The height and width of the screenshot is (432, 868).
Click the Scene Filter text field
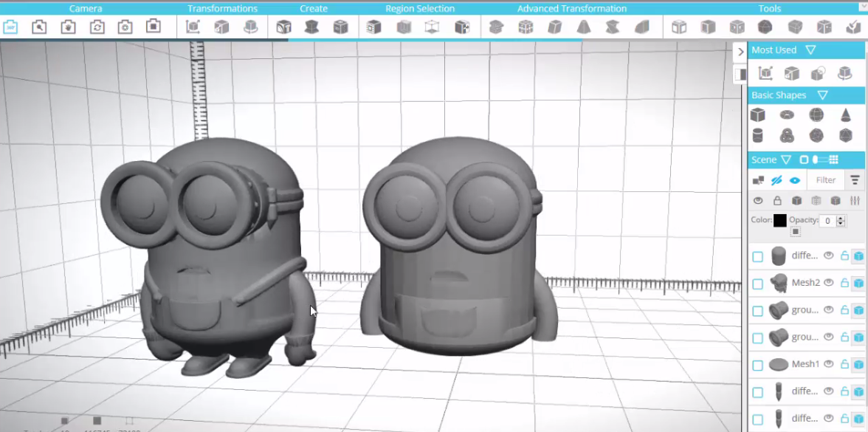pos(825,180)
